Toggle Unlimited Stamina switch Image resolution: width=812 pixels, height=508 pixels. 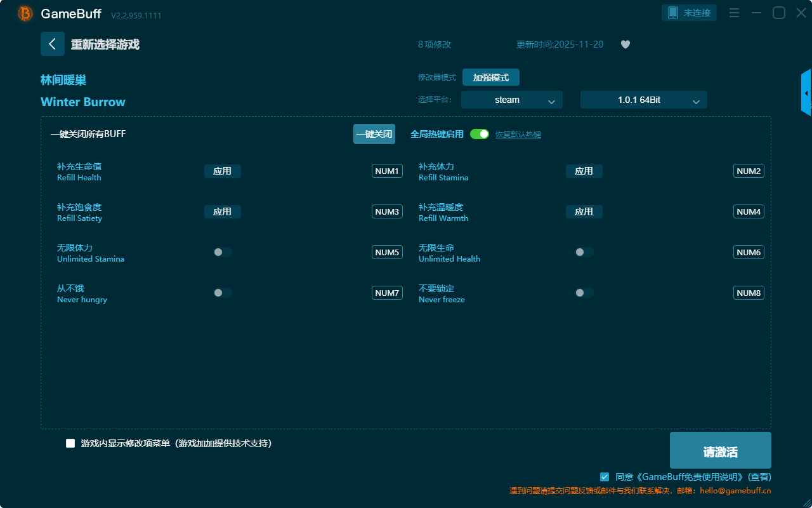(223, 252)
